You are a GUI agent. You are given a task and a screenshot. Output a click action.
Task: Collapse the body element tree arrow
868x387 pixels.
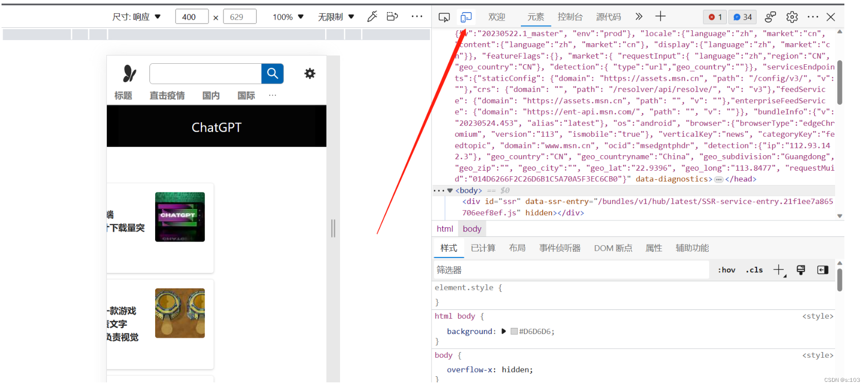coord(450,191)
